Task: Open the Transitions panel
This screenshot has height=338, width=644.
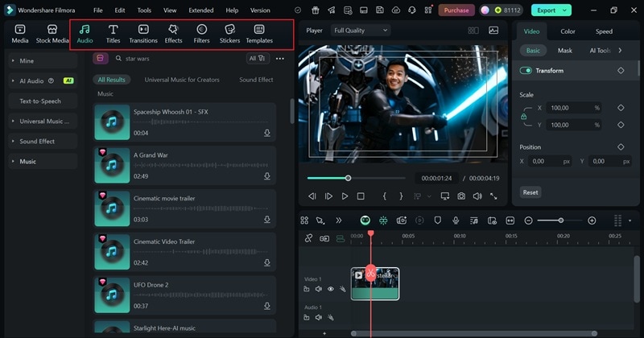Action: point(143,34)
